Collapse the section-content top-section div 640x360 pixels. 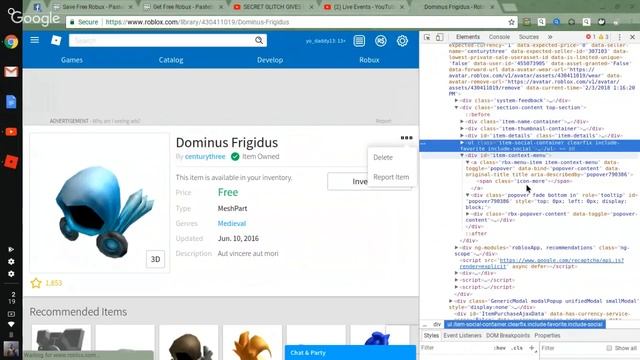click(456, 107)
